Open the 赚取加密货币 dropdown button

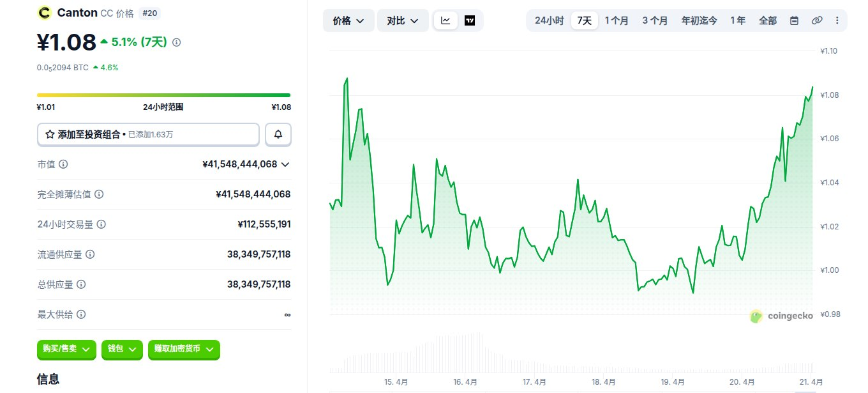pos(184,349)
